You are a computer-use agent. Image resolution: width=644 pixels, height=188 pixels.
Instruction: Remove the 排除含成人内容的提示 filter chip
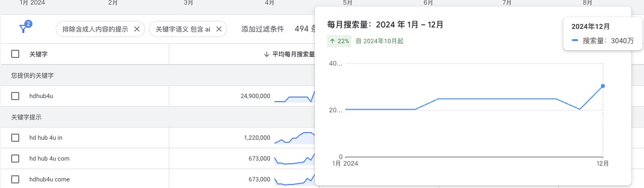136,29
